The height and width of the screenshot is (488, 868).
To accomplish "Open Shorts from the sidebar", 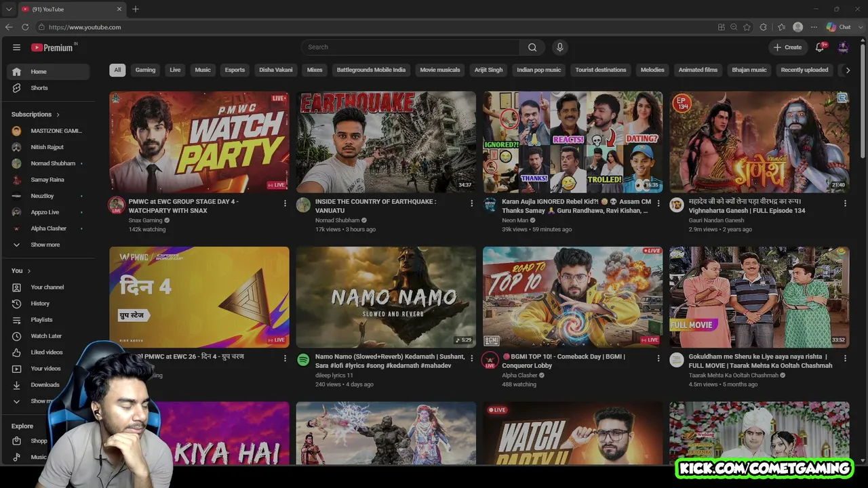I will pos(39,88).
